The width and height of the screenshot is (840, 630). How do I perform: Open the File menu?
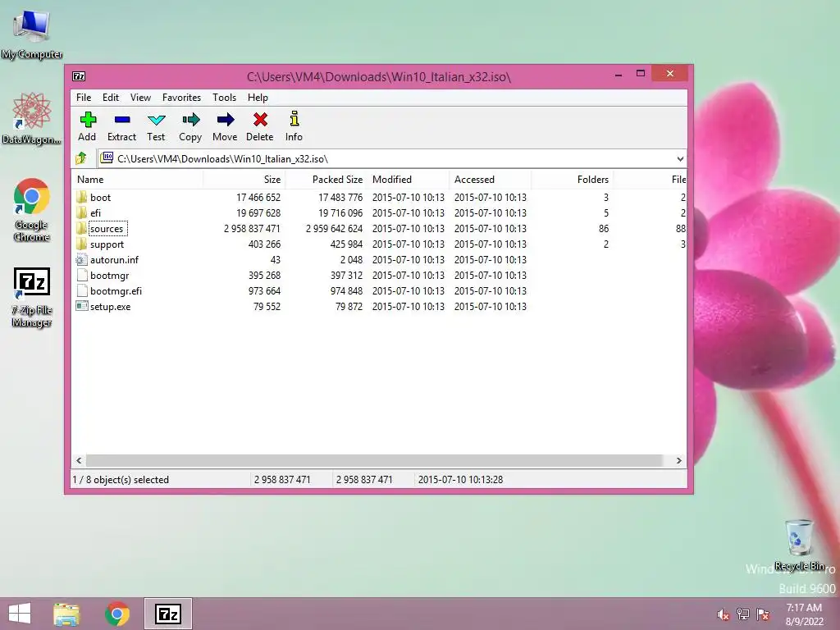[84, 98]
